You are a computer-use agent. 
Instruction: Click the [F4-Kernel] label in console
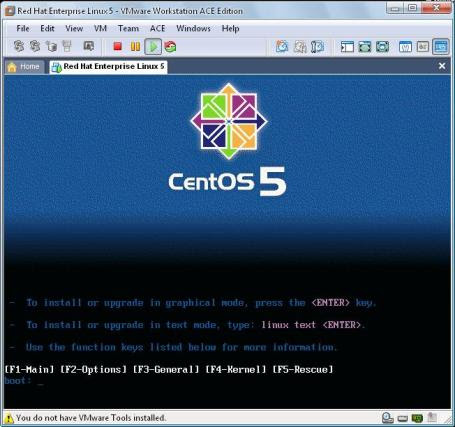coord(236,369)
